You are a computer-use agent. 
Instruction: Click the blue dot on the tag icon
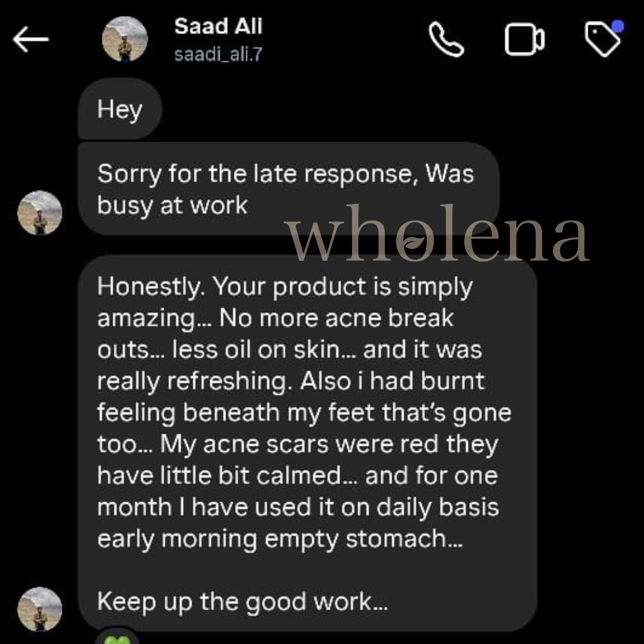(x=618, y=26)
